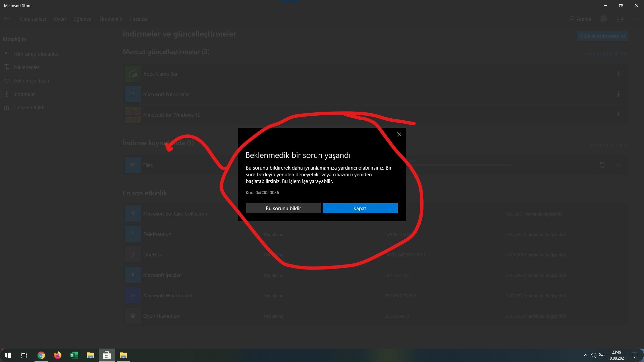Click Tümünü duraklat link
Screen dimensions: 644x362
point(609,145)
